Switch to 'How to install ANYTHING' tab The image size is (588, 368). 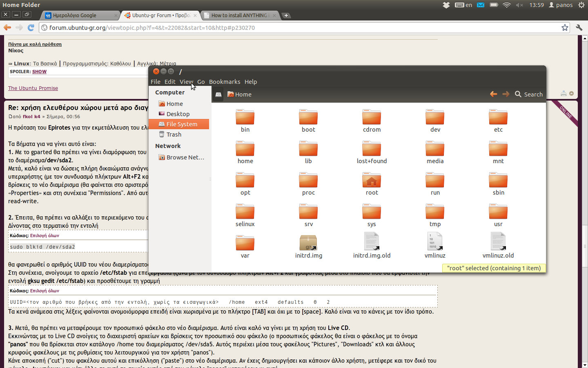pos(239,16)
